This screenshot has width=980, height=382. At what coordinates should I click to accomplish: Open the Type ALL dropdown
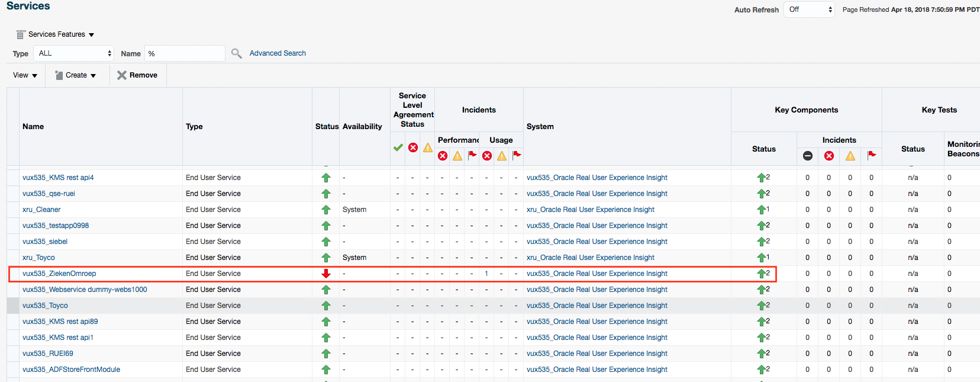(74, 53)
